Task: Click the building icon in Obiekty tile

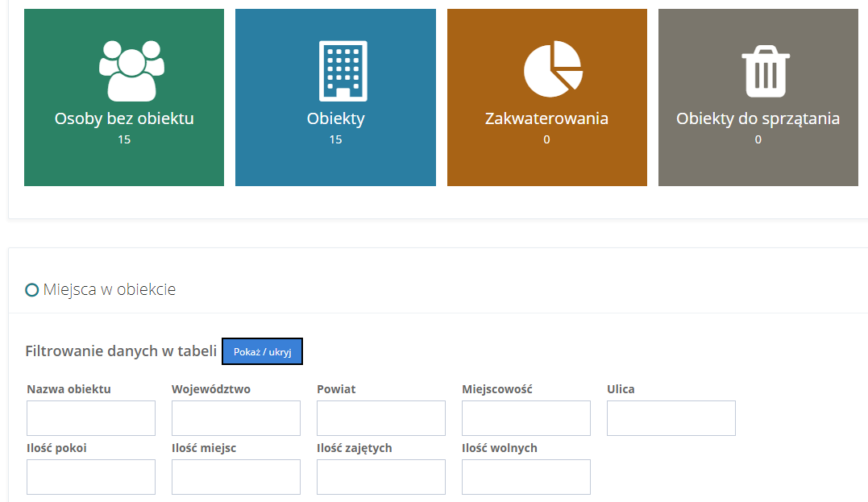Action: (343, 70)
